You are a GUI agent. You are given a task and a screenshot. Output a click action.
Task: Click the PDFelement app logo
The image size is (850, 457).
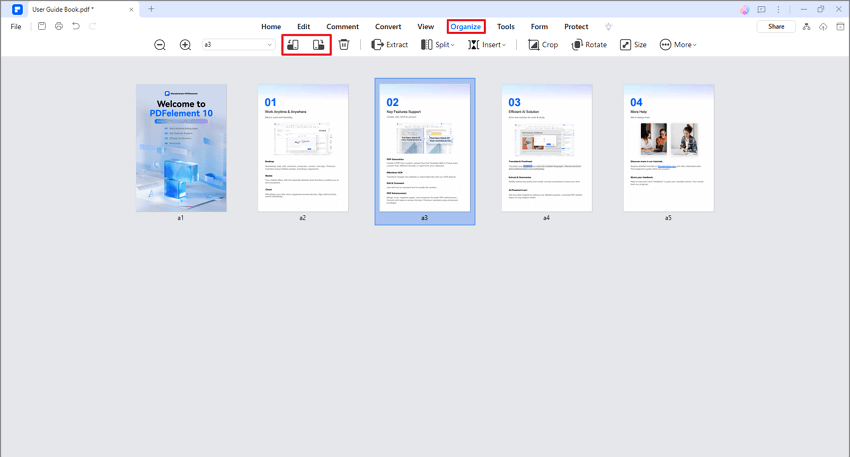pyautogui.click(x=17, y=9)
